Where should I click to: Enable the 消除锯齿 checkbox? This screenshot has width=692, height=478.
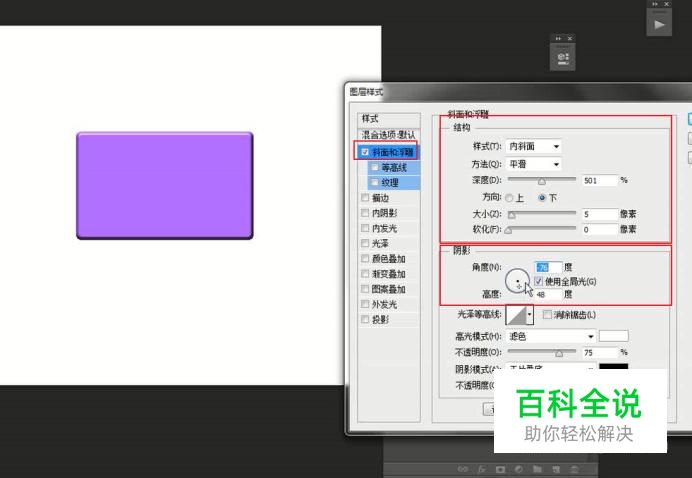point(547,314)
